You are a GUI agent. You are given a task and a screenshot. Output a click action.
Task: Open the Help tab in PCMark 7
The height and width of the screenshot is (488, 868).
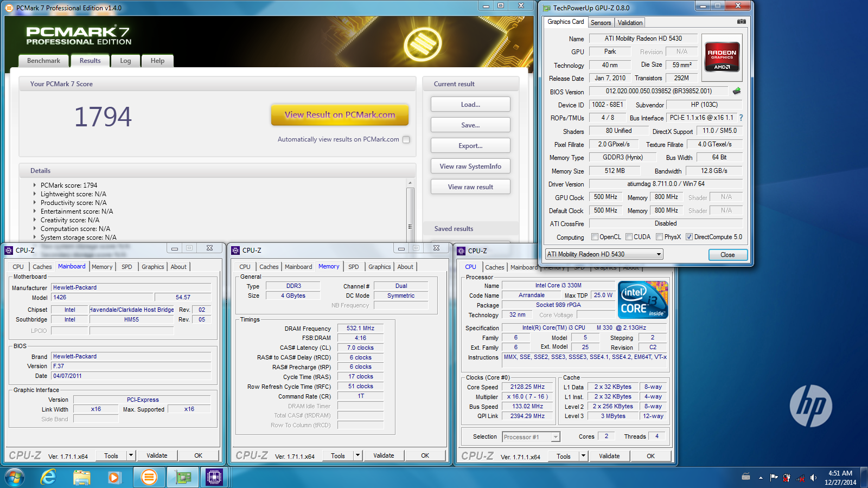[x=157, y=61]
